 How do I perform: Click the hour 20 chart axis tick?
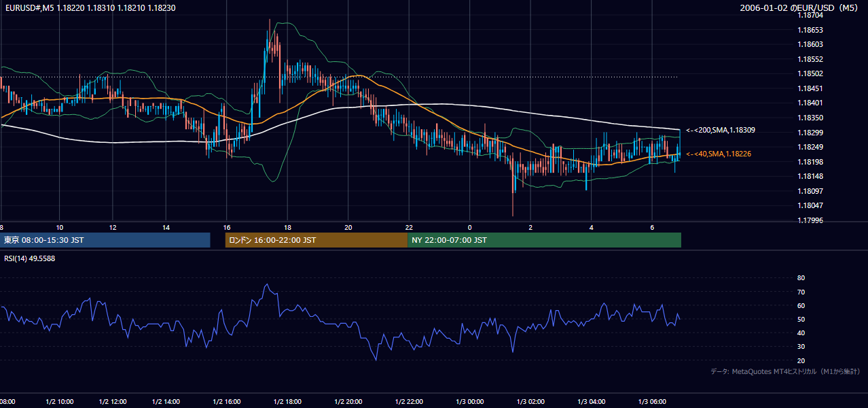[x=348, y=227]
